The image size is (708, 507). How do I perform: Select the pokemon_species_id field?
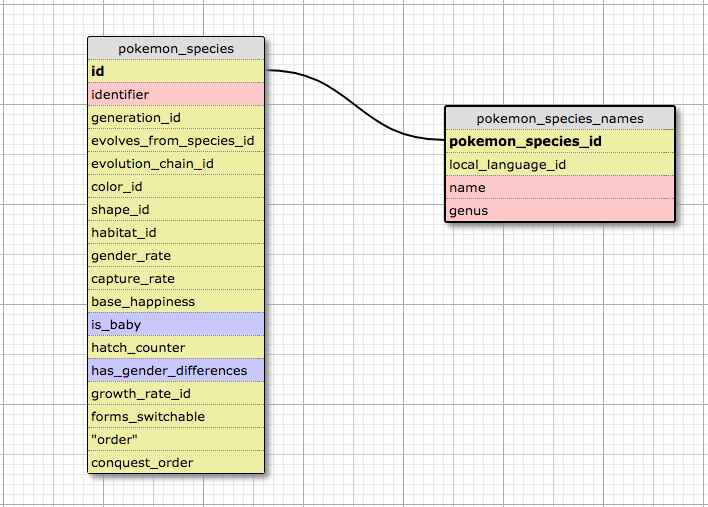tap(560, 141)
